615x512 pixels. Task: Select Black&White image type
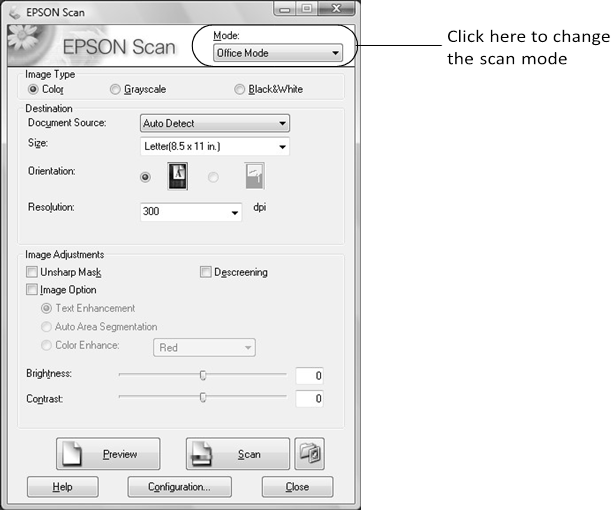tap(239, 89)
